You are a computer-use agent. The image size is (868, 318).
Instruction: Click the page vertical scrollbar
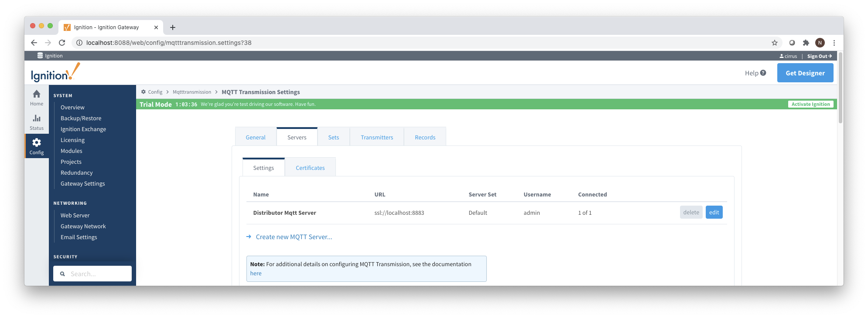pyautogui.click(x=840, y=87)
